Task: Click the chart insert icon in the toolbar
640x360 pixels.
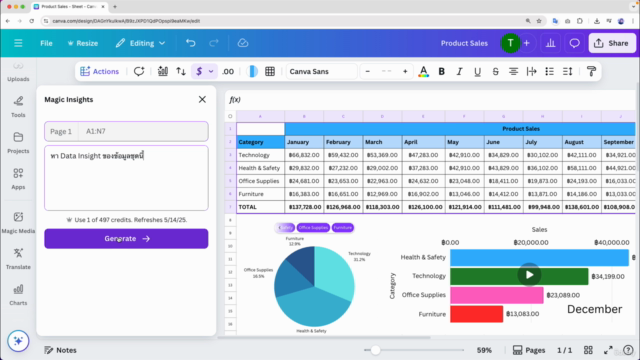Action: [163, 71]
